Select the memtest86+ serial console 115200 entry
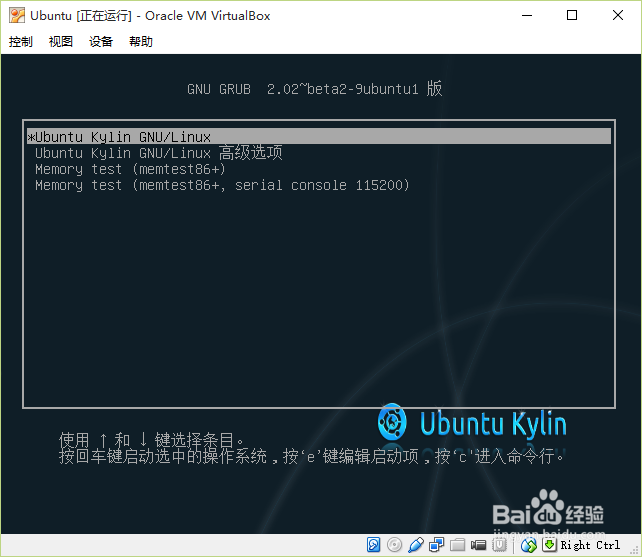This screenshot has height=557, width=642. pos(222,185)
